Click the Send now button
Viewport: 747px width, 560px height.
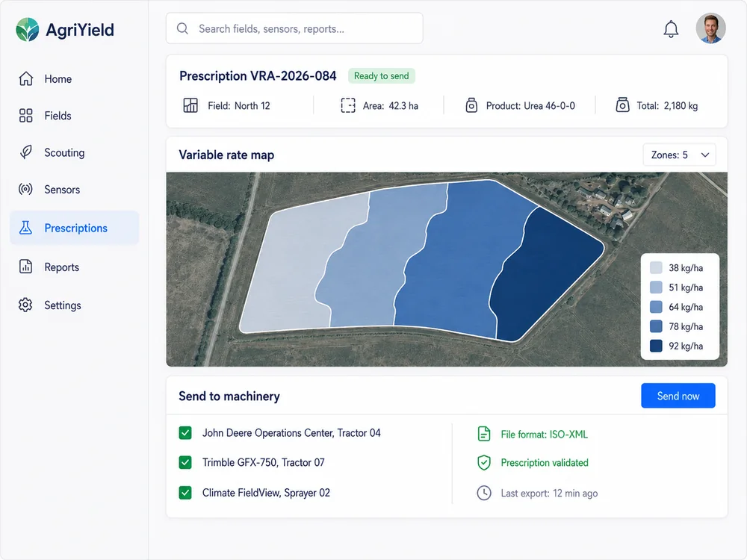click(678, 396)
